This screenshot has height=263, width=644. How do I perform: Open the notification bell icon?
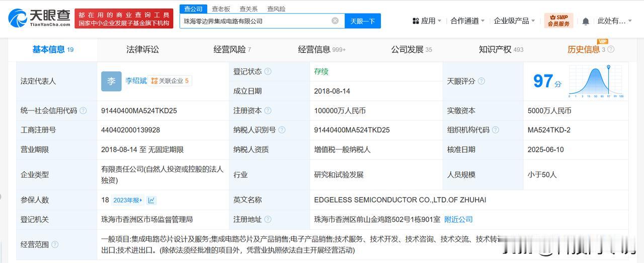pos(586,21)
